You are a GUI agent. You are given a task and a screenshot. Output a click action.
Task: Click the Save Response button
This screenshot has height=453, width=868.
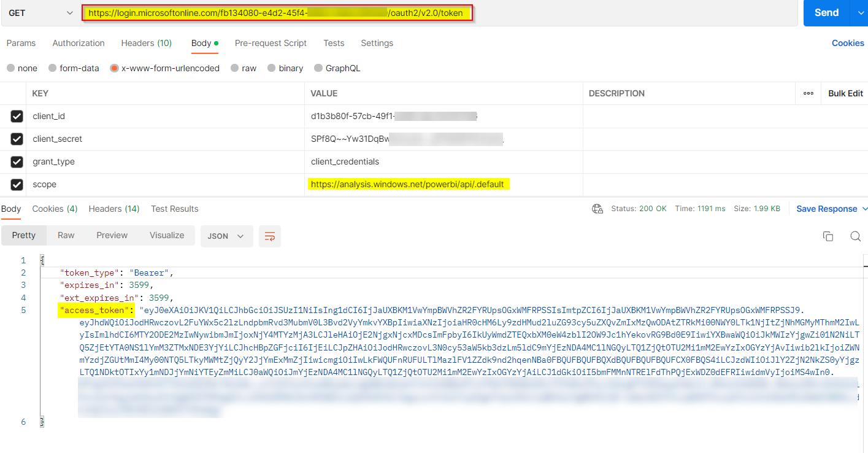[826, 209]
